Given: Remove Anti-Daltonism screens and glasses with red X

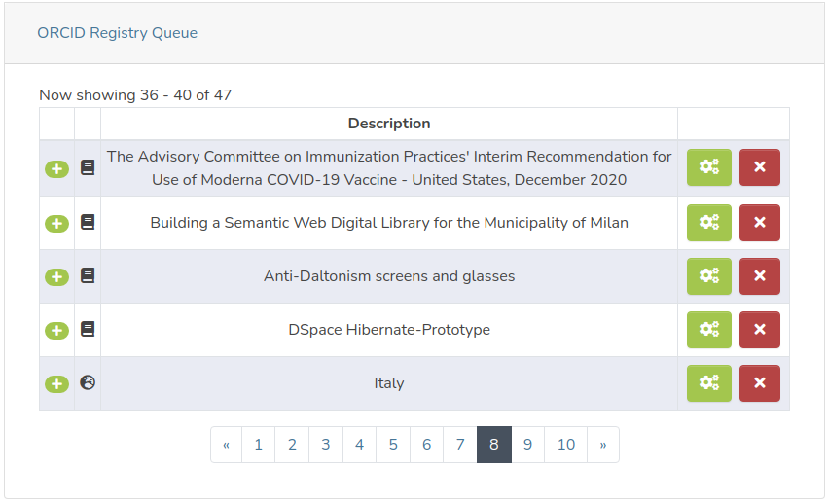Looking at the screenshot, I should pyautogui.click(x=759, y=276).
